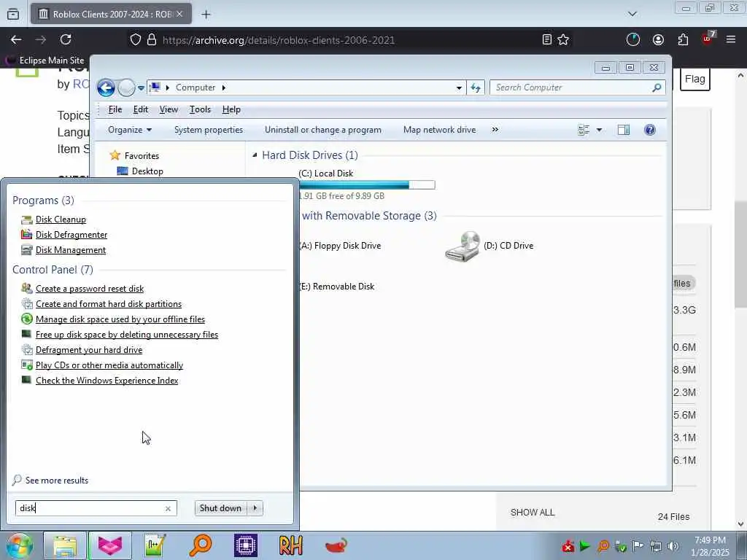This screenshot has width=747, height=560.
Task: Open the red chili pepper taskbar app
Action: pyautogui.click(x=336, y=545)
